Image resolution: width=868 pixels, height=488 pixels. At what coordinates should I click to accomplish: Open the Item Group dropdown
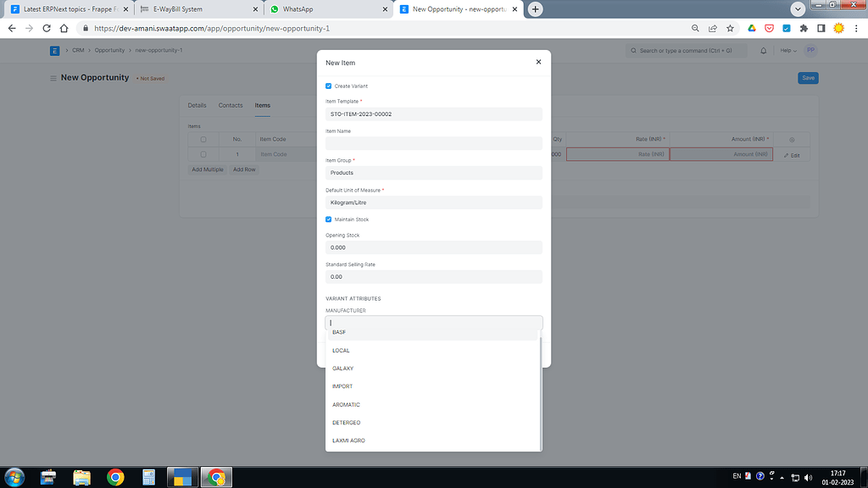pyautogui.click(x=433, y=172)
